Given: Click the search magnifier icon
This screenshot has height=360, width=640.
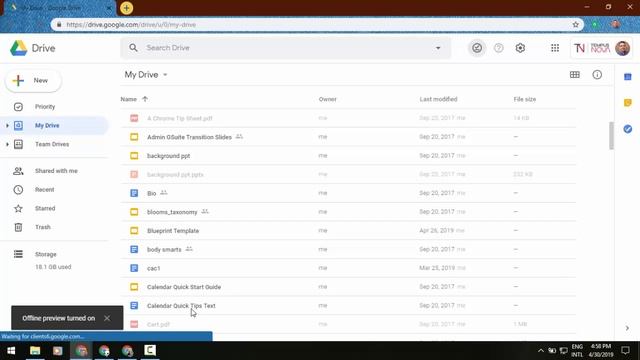Looking at the screenshot, I should click(133, 48).
